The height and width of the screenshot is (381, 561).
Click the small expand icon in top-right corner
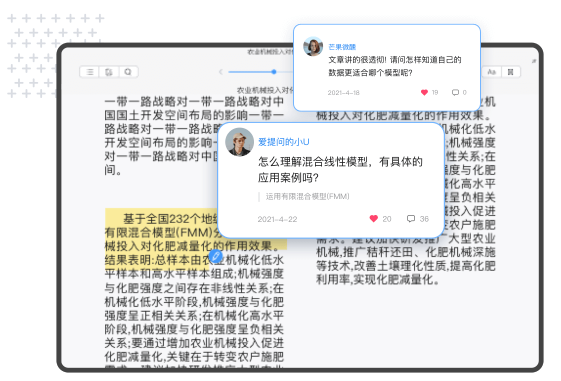pos(534,61)
